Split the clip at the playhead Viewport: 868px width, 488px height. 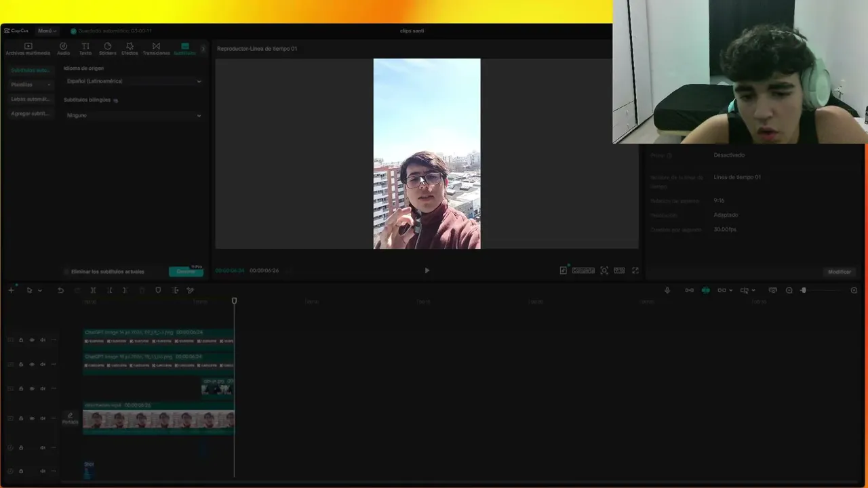click(x=93, y=290)
